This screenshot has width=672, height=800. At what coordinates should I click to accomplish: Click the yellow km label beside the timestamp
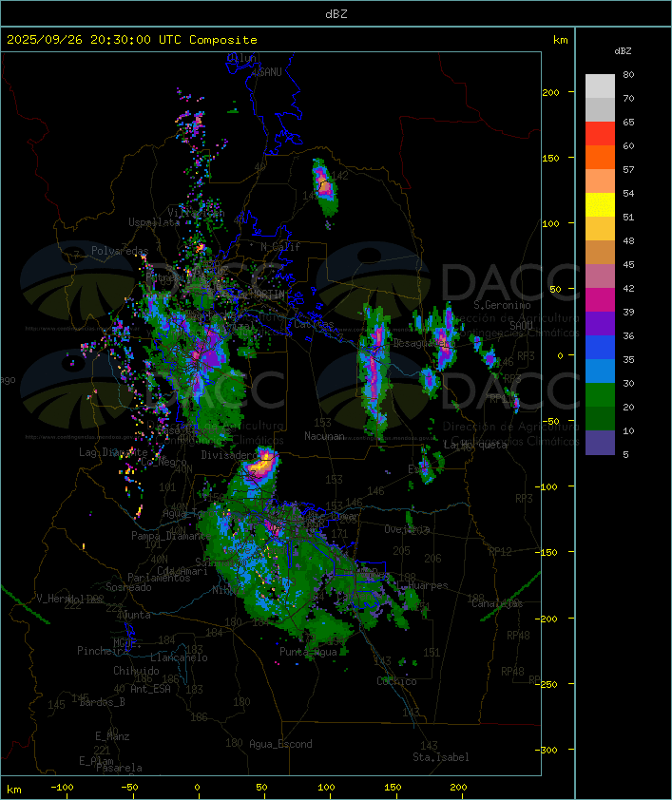560,40
